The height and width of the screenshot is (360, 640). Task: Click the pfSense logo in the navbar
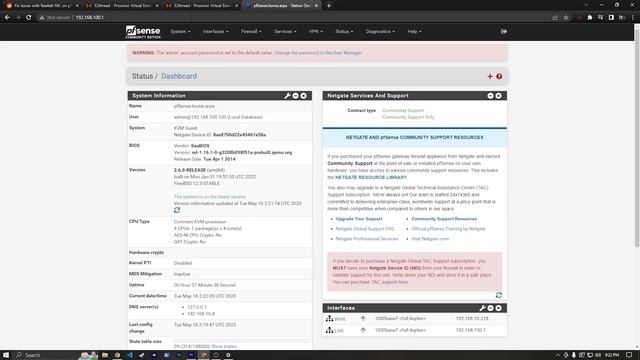point(143,32)
